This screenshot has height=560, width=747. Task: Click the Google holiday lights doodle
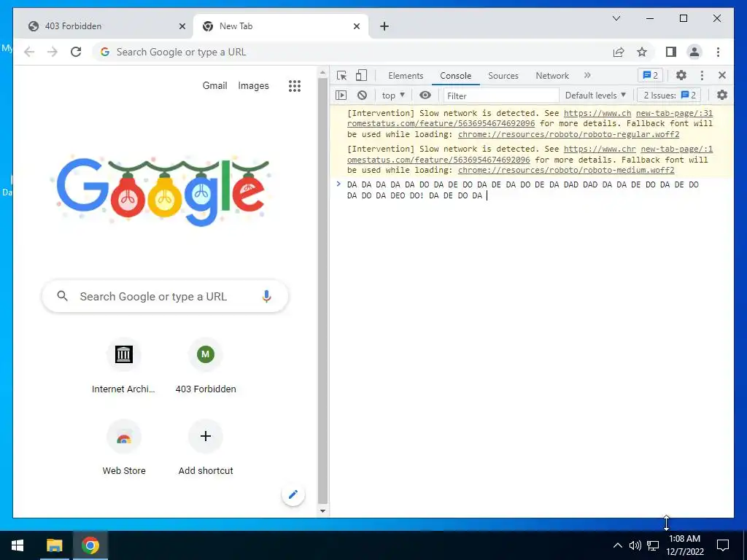162,190
